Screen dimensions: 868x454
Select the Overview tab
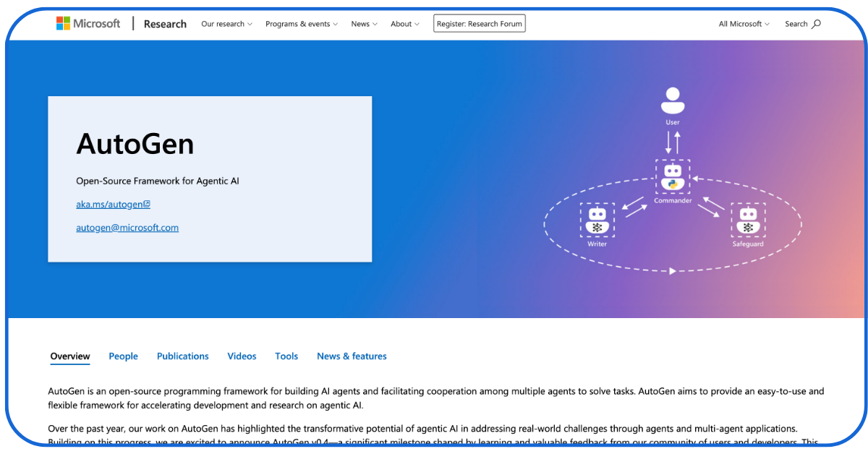pos(70,356)
